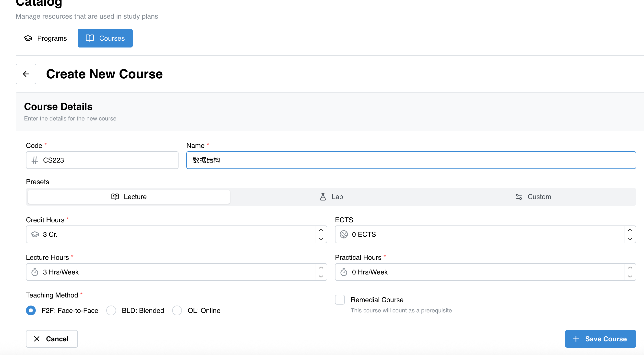Click the Name input field
The height and width of the screenshot is (355, 644).
(411, 160)
